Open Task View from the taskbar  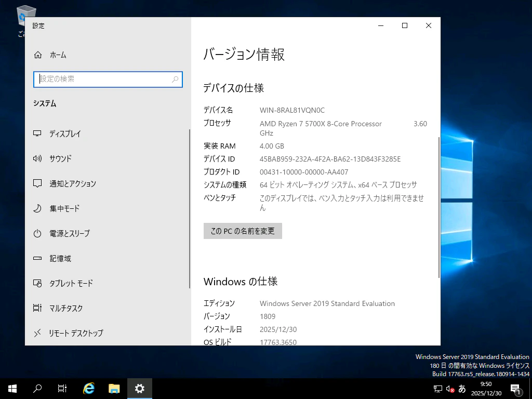pos(62,388)
